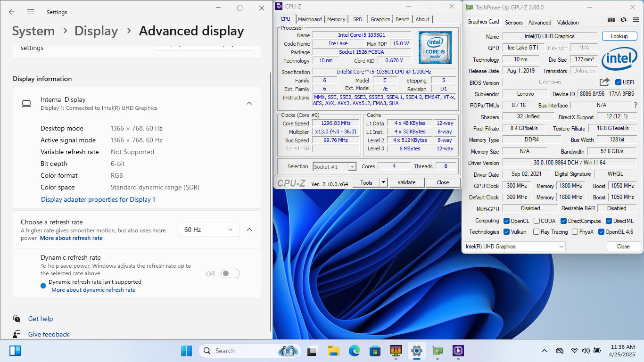Open More about dynamic refresh rate link

(x=93, y=290)
